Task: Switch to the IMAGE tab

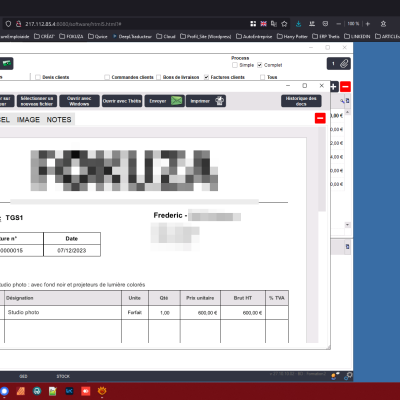Action: pyautogui.click(x=28, y=120)
